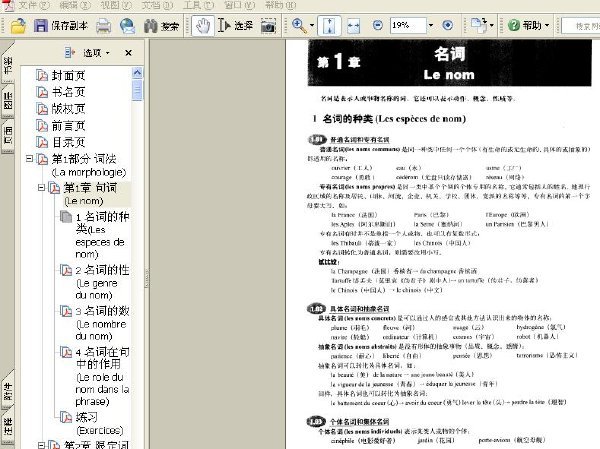This screenshot has height=449, width=600.
Task: Open the Edit (编辑) menu
Action: [x=75, y=5]
